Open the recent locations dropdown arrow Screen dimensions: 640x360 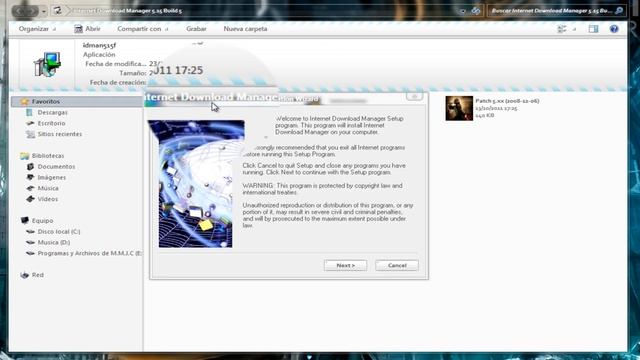tap(44, 11)
